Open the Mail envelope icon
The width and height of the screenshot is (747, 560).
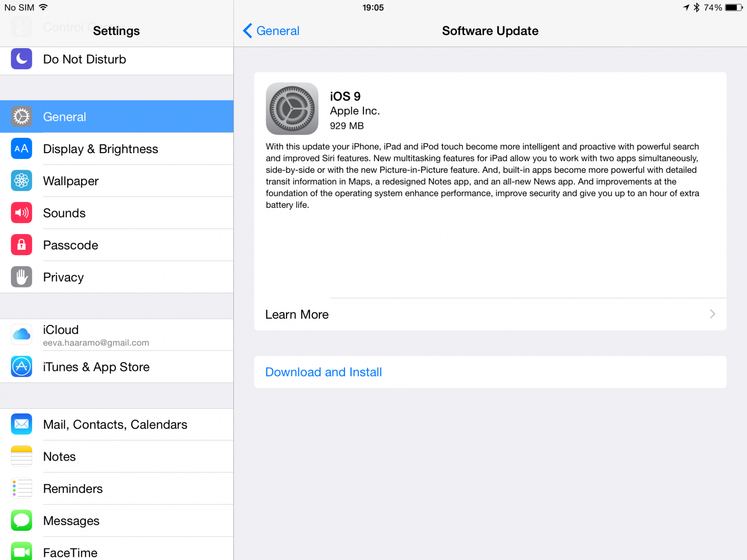pyautogui.click(x=22, y=424)
